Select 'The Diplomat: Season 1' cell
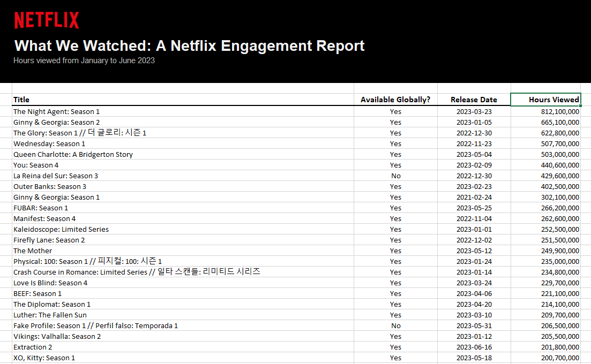Viewport: 591px width, 364px height. tap(183, 304)
